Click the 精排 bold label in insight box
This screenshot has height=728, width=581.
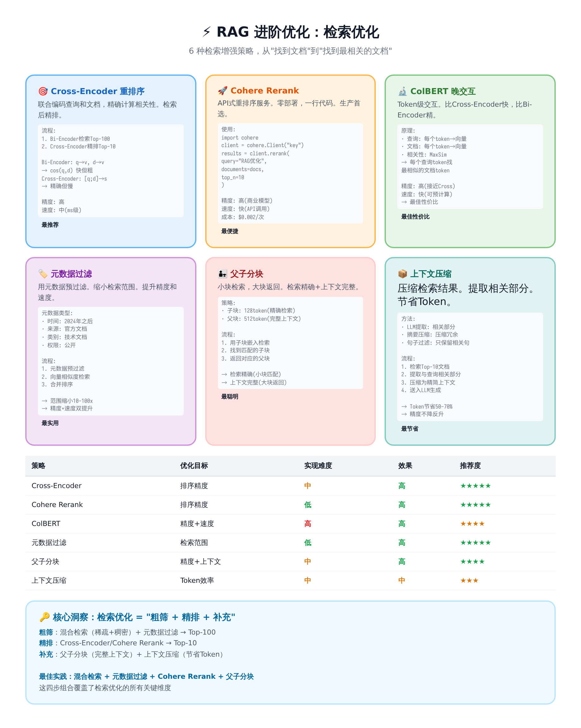[46, 643]
